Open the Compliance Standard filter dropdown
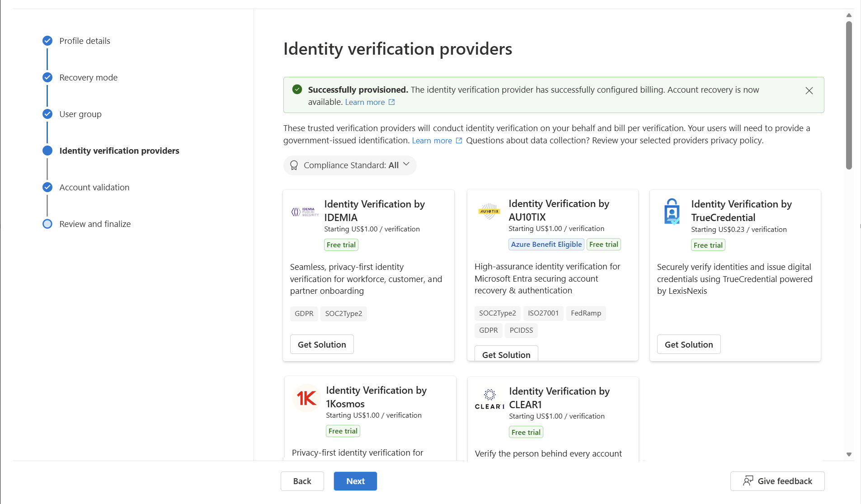The height and width of the screenshot is (504, 861). 350,165
